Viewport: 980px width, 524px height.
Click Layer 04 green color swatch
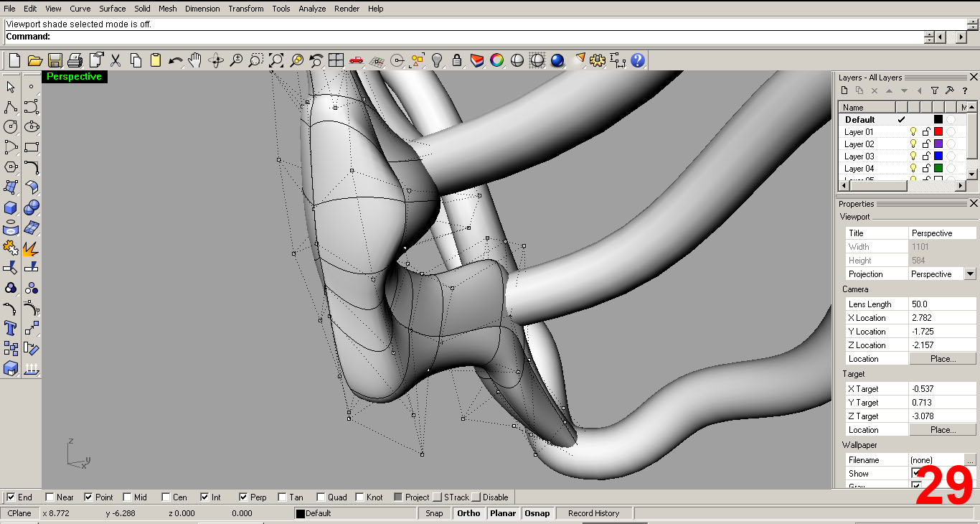[938, 169]
